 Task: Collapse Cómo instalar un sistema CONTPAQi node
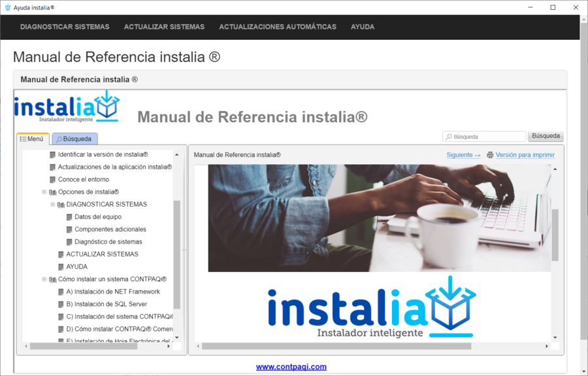click(44, 279)
